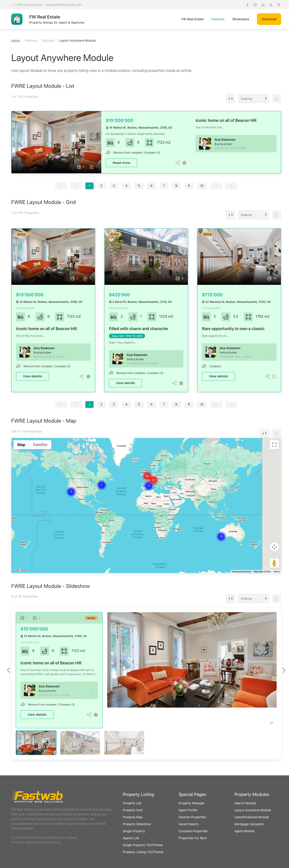Open the Ordering dropdown in List section

pyautogui.click(x=253, y=99)
